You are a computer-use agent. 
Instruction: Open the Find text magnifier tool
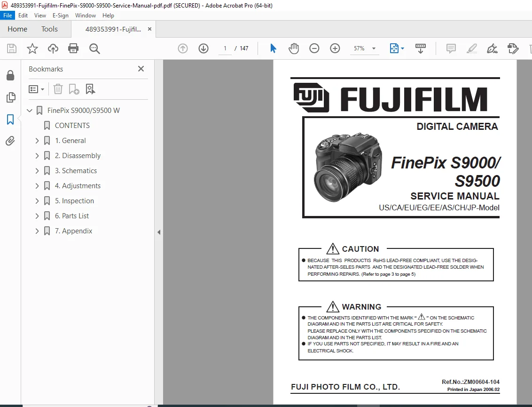pyautogui.click(x=94, y=48)
